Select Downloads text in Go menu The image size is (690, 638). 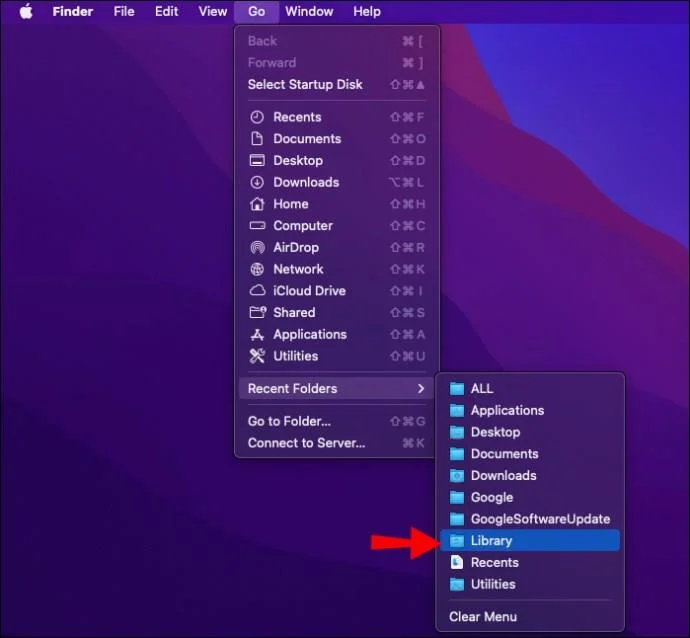coord(306,182)
